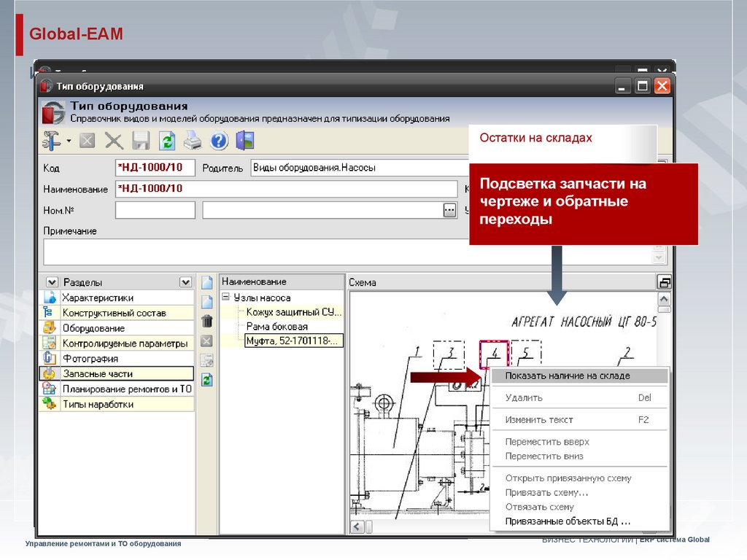Open the Конструктивный состав section
747x560 pixels.
[x=114, y=313]
